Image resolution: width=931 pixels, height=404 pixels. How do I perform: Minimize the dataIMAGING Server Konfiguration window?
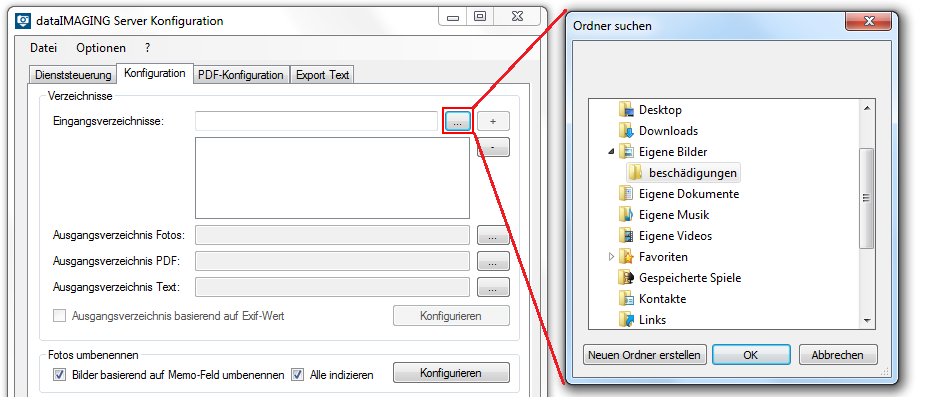(453, 17)
